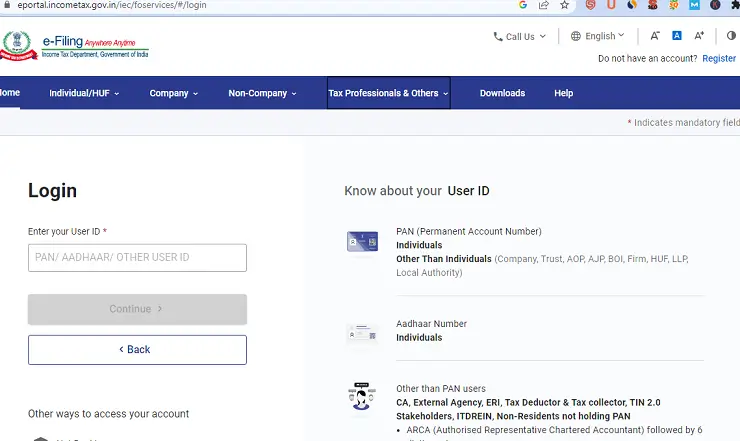The width and height of the screenshot is (740, 441).
Task: Open the Help menu item
Action: tap(563, 93)
